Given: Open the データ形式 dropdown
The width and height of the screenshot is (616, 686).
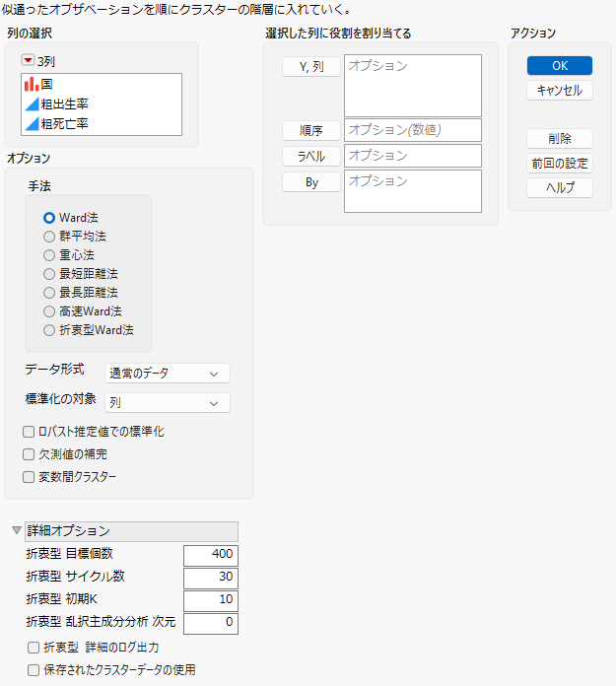Looking at the screenshot, I should pyautogui.click(x=168, y=374).
